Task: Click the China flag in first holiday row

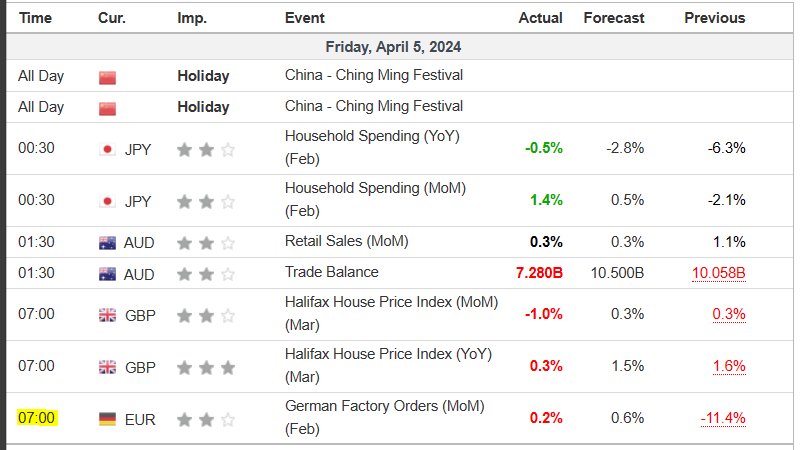Action: pos(108,76)
